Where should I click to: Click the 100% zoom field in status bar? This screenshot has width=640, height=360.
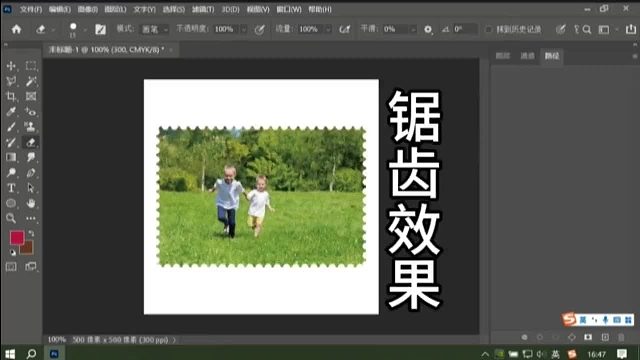pyautogui.click(x=57, y=340)
